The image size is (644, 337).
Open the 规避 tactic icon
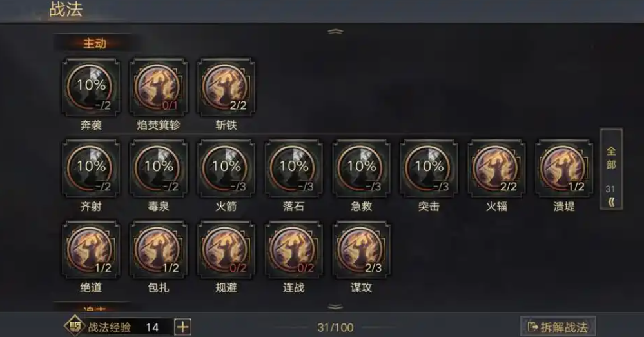[226, 249]
